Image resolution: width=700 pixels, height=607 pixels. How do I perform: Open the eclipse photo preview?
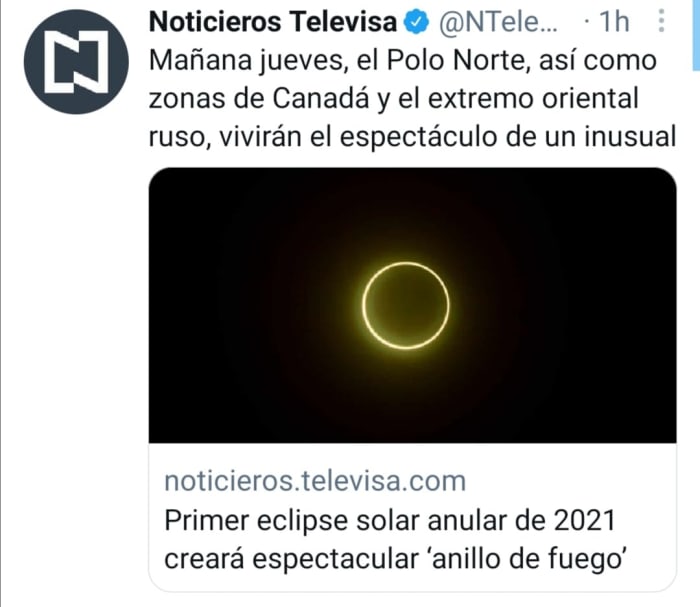click(x=412, y=305)
